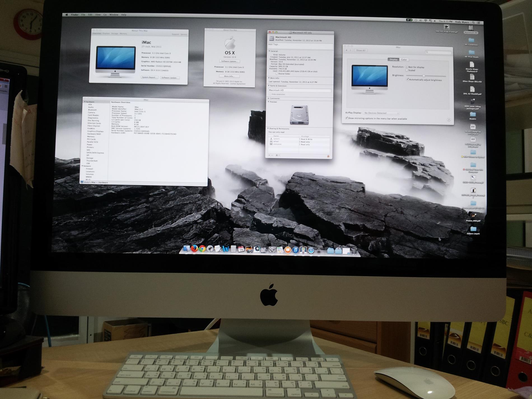Viewport: 532px width, 399px height.
Task: Expand Comments section in Info window
Action: pos(268,98)
